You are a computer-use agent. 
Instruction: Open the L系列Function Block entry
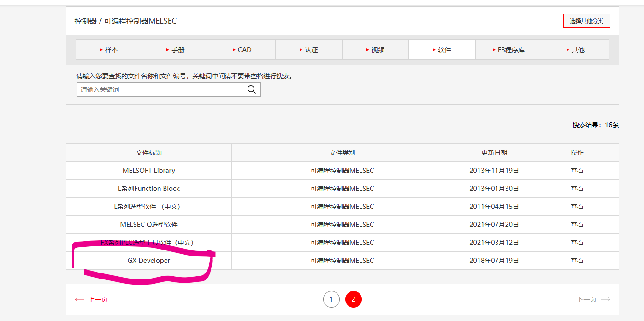(149, 189)
